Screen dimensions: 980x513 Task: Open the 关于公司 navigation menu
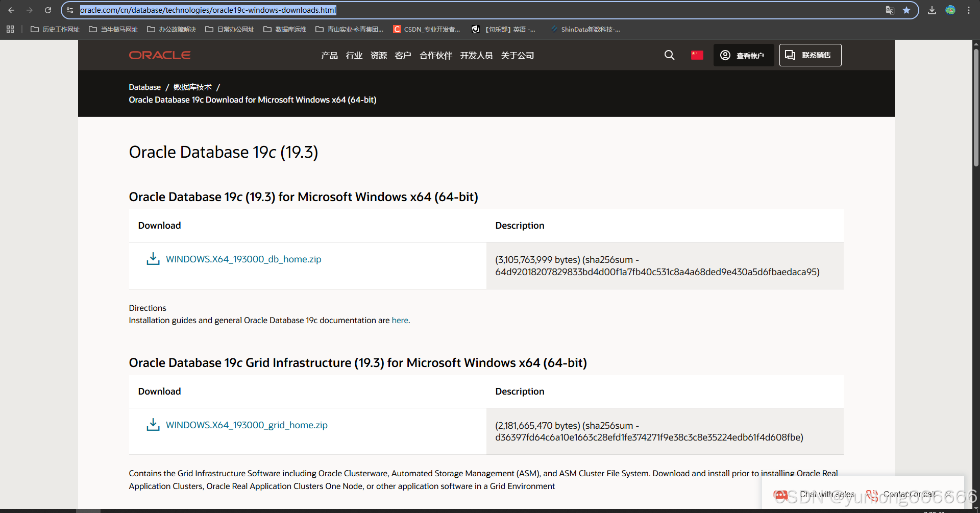coord(517,55)
